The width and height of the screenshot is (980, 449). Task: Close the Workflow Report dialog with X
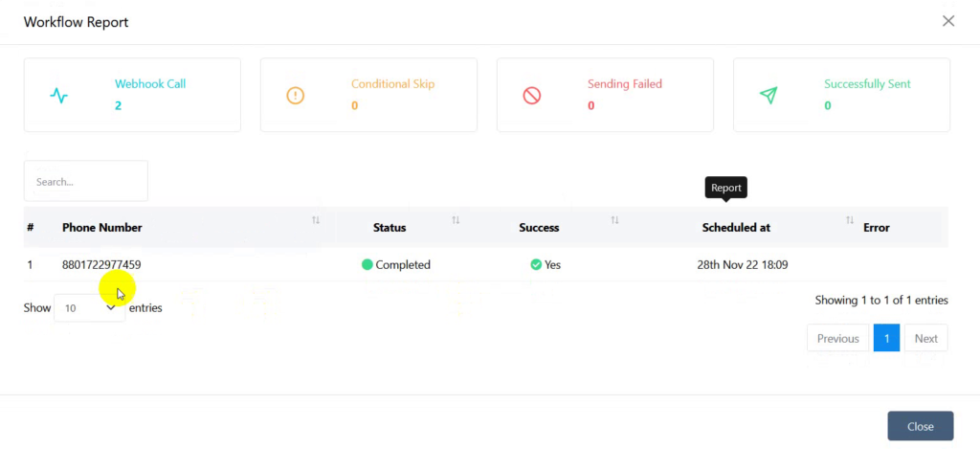tap(948, 21)
